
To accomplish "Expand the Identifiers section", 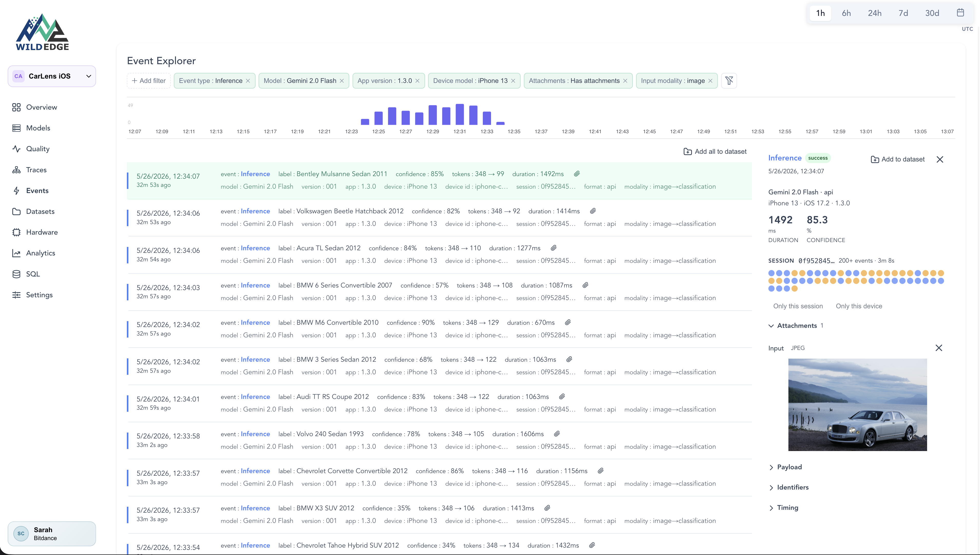I will [789, 487].
